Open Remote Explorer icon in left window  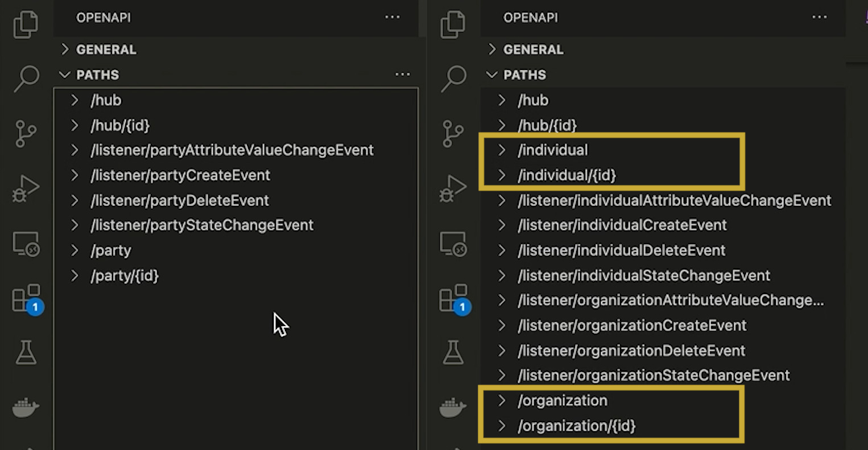(x=26, y=244)
